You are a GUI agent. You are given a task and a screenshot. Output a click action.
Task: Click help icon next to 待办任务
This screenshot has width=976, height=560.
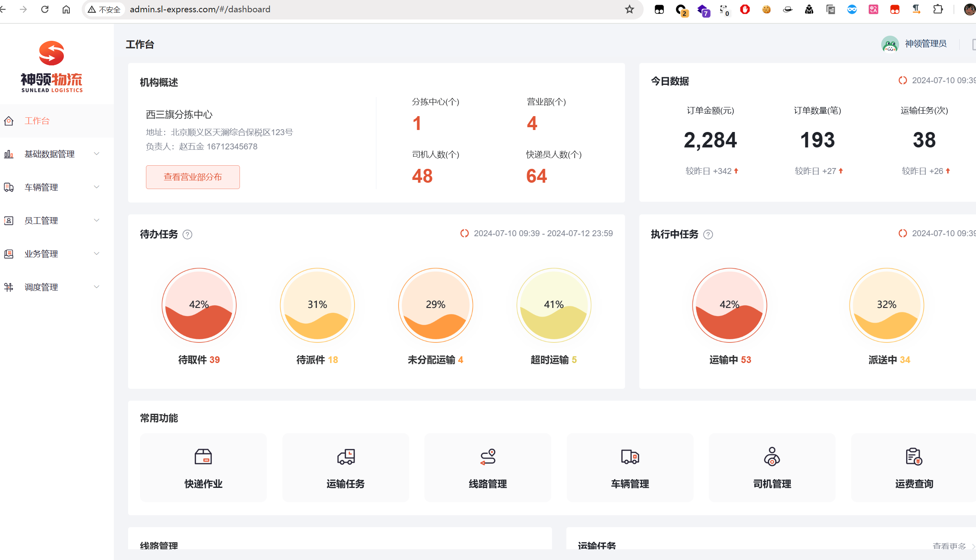point(187,235)
